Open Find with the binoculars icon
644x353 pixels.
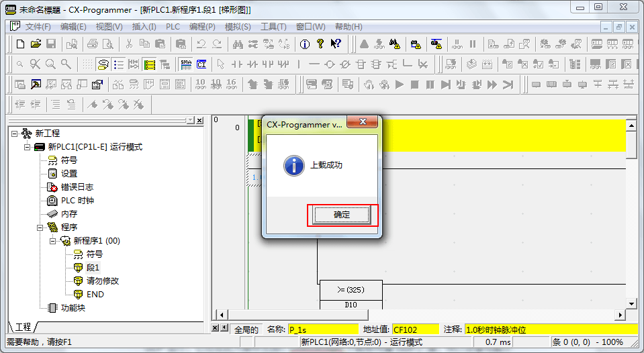click(x=238, y=44)
